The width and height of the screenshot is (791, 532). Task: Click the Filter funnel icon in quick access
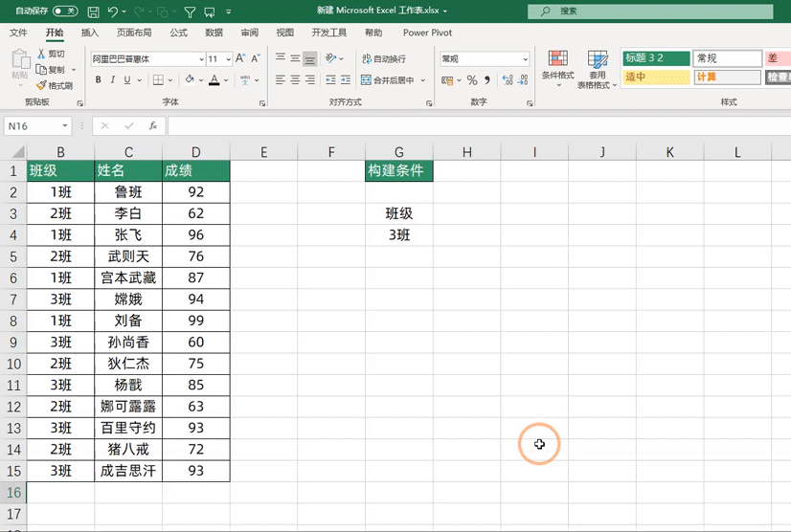pyautogui.click(x=190, y=12)
